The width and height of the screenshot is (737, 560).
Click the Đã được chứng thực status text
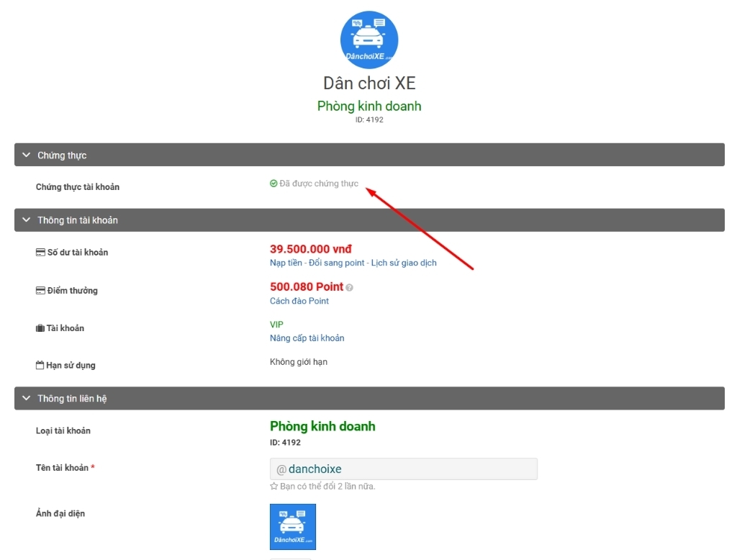319,184
